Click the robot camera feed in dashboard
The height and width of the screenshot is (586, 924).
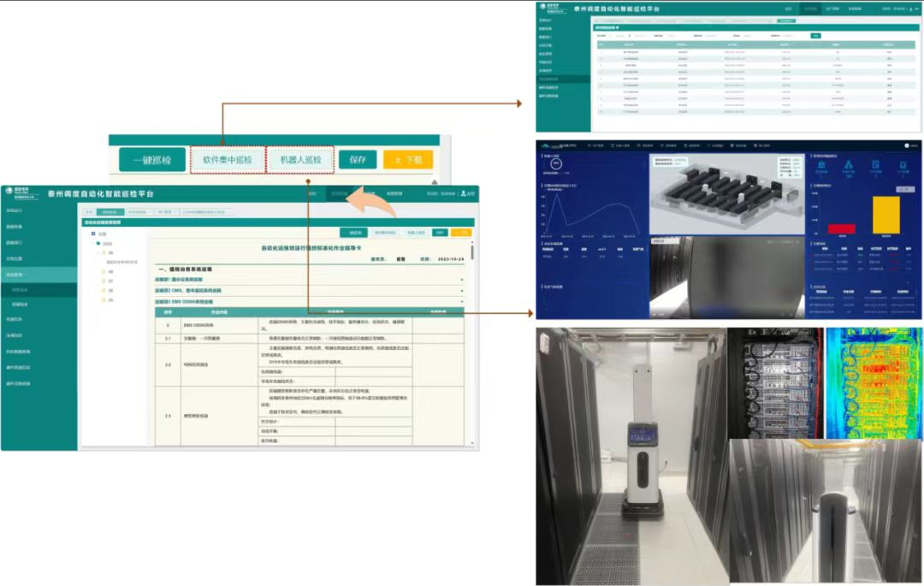[726, 277]
